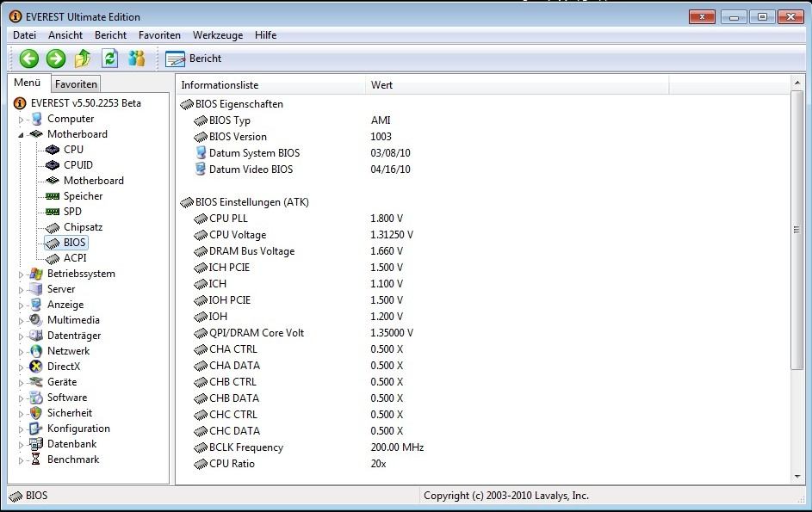This screenshot has width=812, height=512.
Task: Click the Anzeige display icon
Action: coord(36,305)
